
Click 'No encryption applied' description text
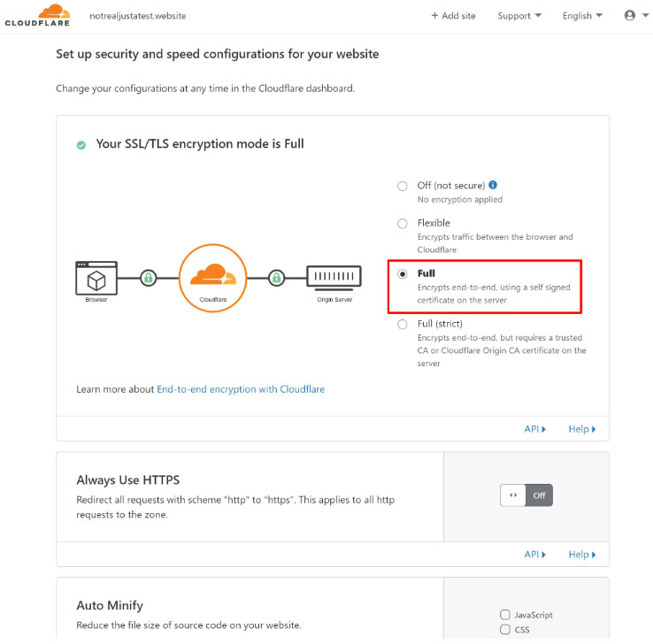[x=460, y=199]
